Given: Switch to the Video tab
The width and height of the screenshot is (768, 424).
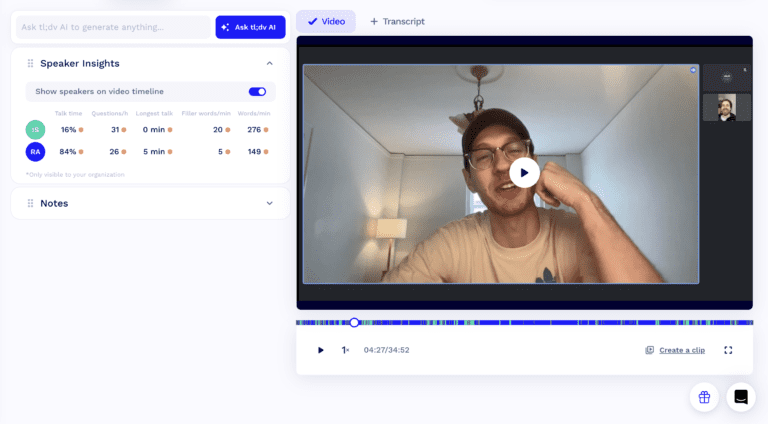Looking at the screenshot, I should [x=326, y=22].
